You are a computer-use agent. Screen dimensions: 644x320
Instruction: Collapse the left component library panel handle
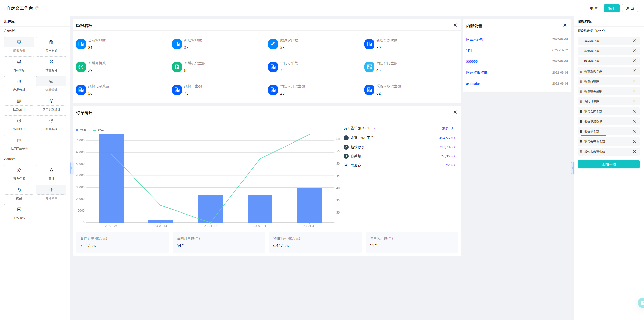click(x=72, y=168)
